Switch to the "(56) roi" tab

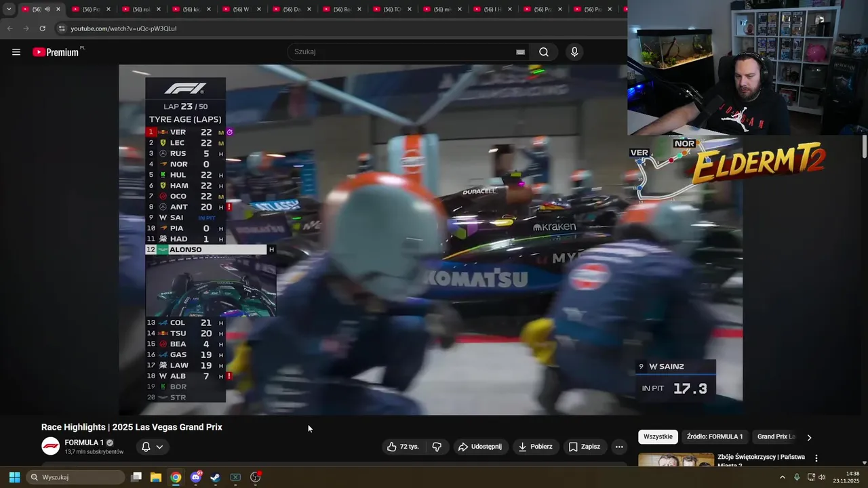pyautogui.click(x=141, y=9)
